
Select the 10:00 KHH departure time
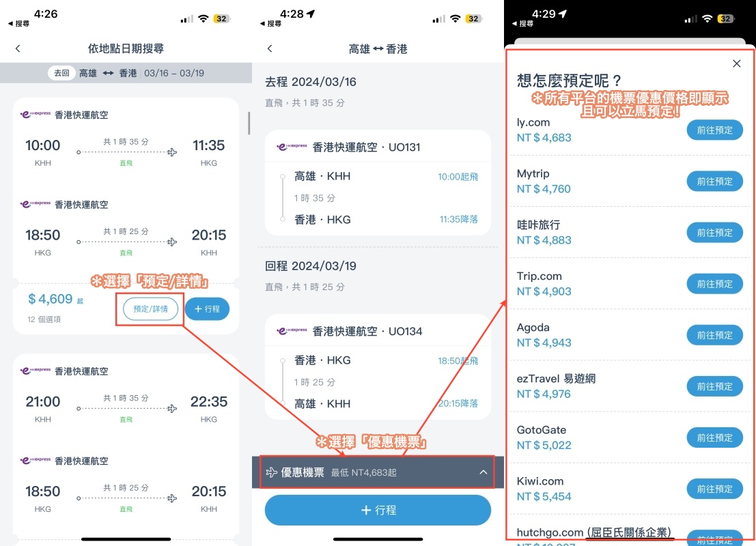coord(43,145)
